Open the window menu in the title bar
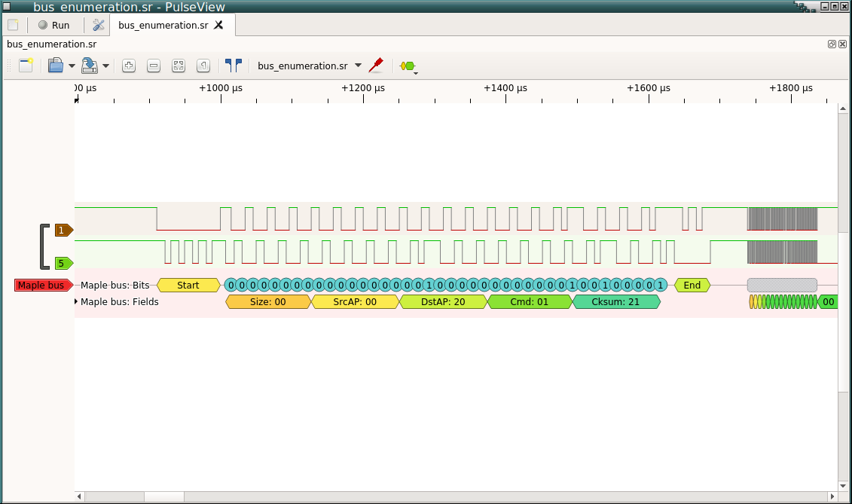This screenshot has height=504, width=852. (7, 7)
